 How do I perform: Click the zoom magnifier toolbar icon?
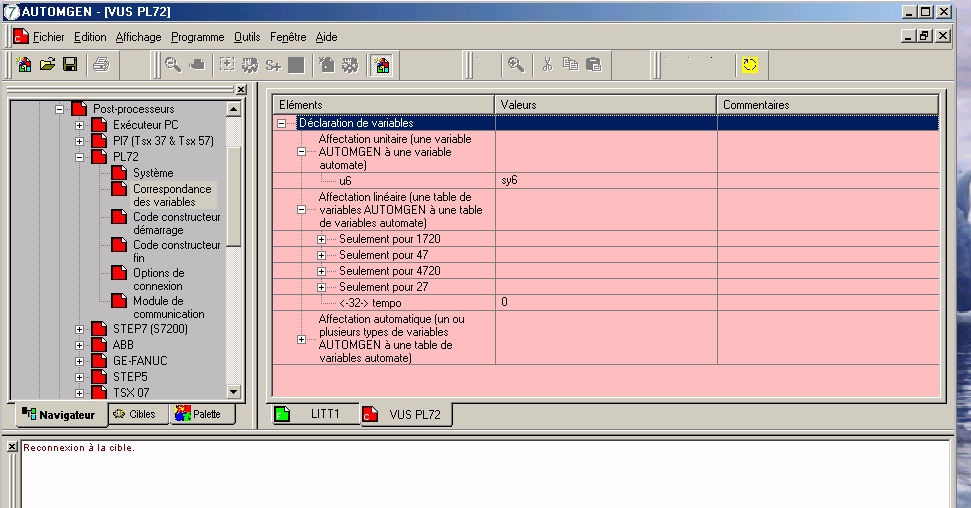(x=516, y=65)
